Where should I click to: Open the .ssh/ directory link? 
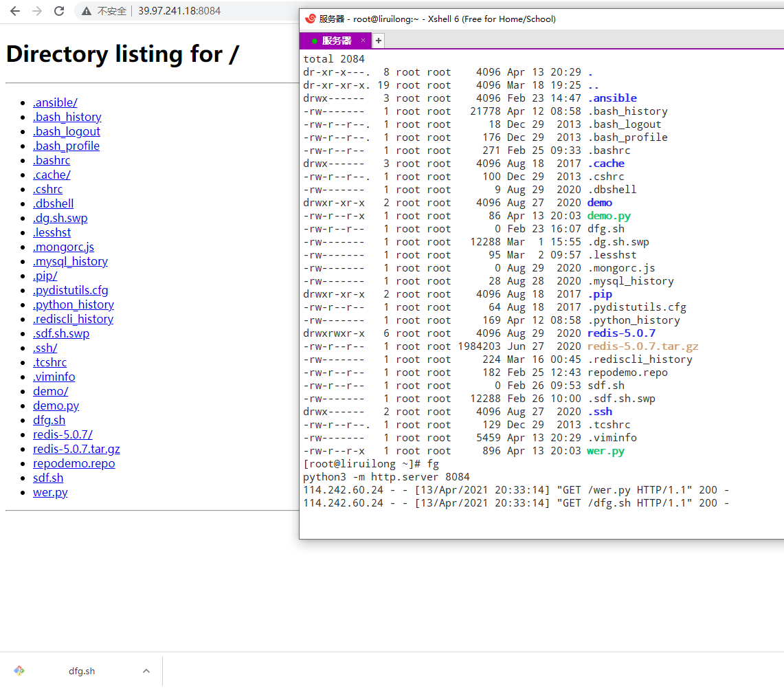pyautogui.click(x=45, y=348)
